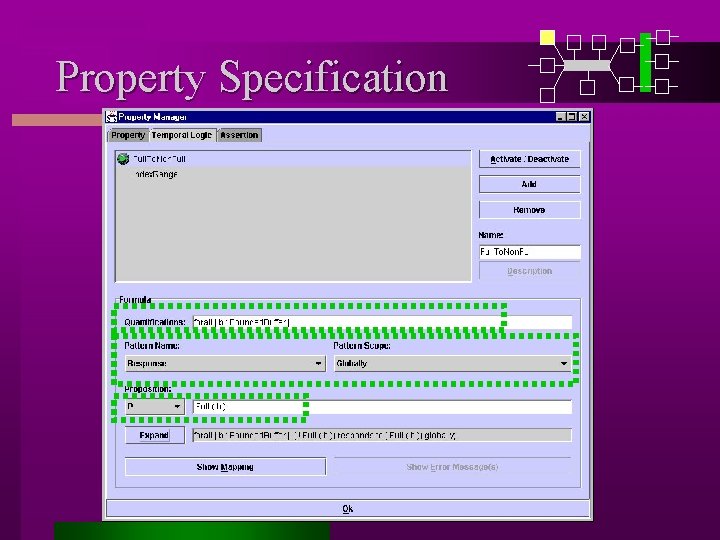Image resolution: width=720 pixels, height=540 pixels.
Task: Click the Activate / Deactivate button
Action: (529, 159)
